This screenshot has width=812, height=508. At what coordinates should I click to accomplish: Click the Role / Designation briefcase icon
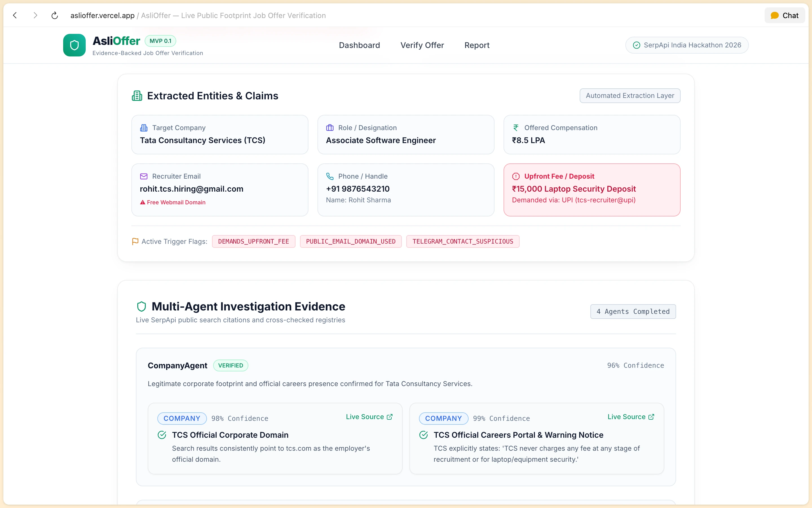point(330,128)
